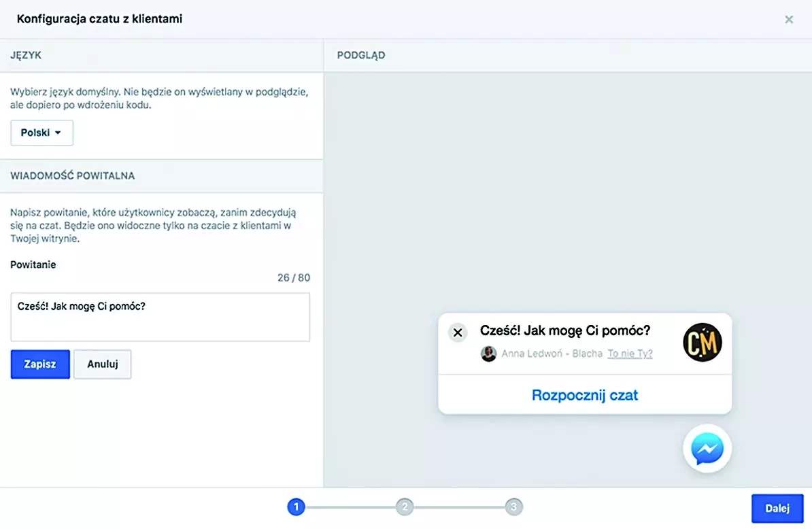
Task: Dismiss the greeting preview with its X icon
Action: (x=458, y=332)
